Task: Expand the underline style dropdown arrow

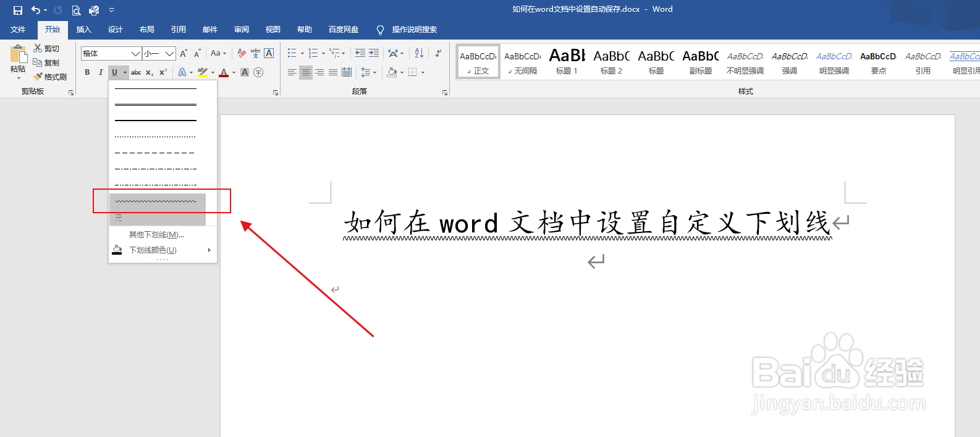Action: [125, 72]
